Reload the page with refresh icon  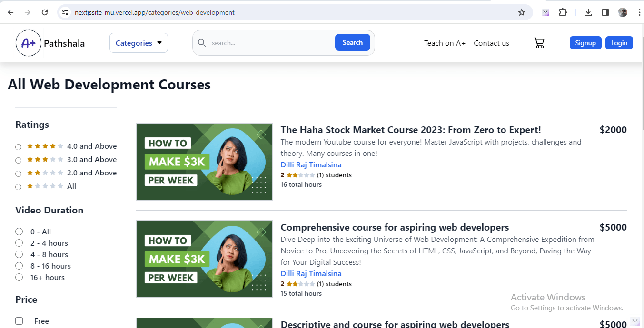pyautogui.click(x=45, y=12)
